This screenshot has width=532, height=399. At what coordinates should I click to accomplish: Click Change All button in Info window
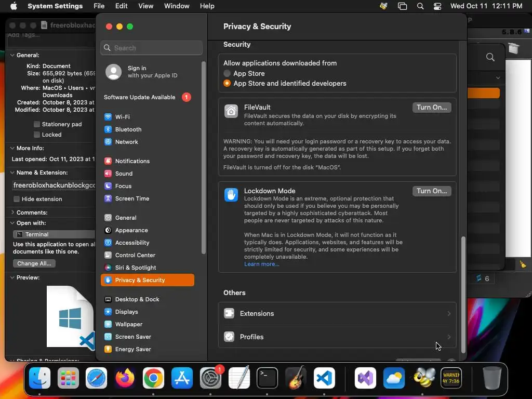34,263
